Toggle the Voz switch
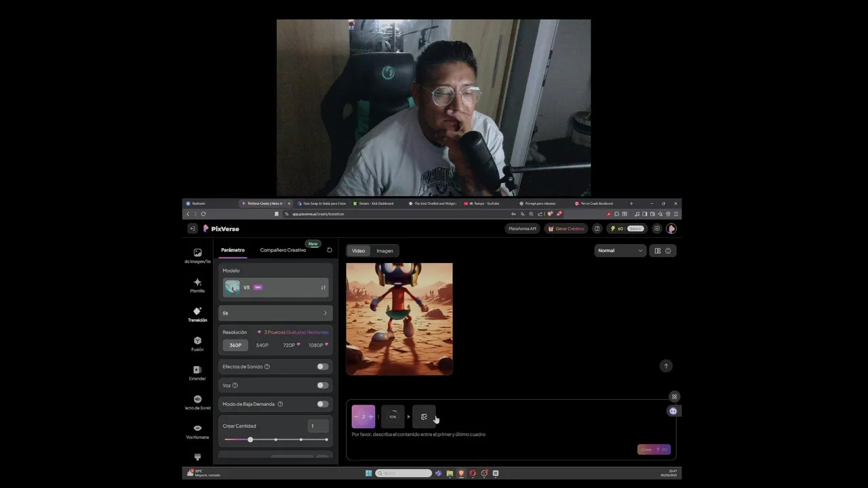Screen dimensions: 868x488 coord(323,385)
